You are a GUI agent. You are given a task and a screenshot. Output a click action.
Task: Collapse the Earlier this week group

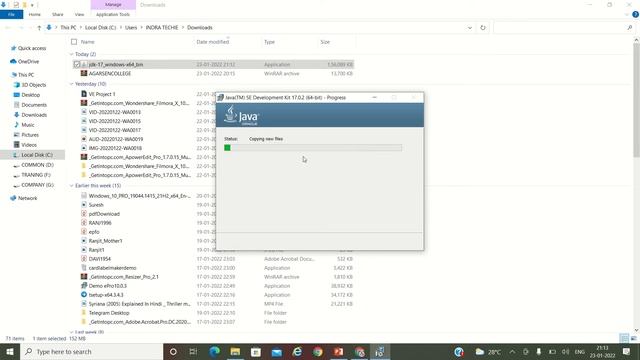pyautogui.click(x=72, y=185)
